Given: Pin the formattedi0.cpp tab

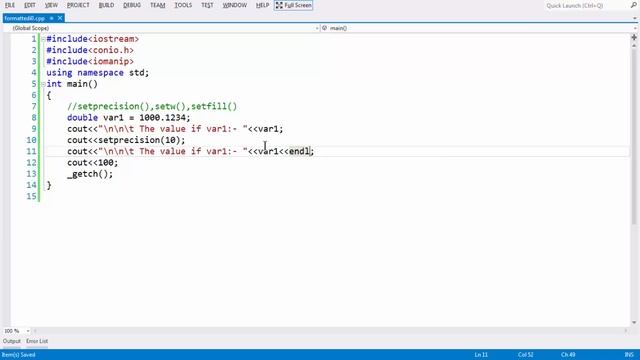Looking at the screenshot, I should pyautogui.click(x=51, y=18).
